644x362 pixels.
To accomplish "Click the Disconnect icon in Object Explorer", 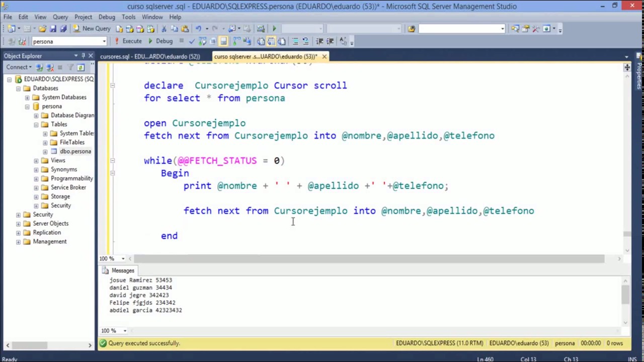I will pyautogui.click(x=49, y=67).
